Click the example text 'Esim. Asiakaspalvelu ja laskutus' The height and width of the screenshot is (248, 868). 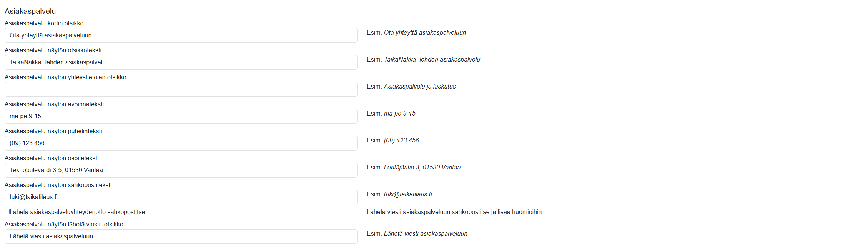point(411,87)
